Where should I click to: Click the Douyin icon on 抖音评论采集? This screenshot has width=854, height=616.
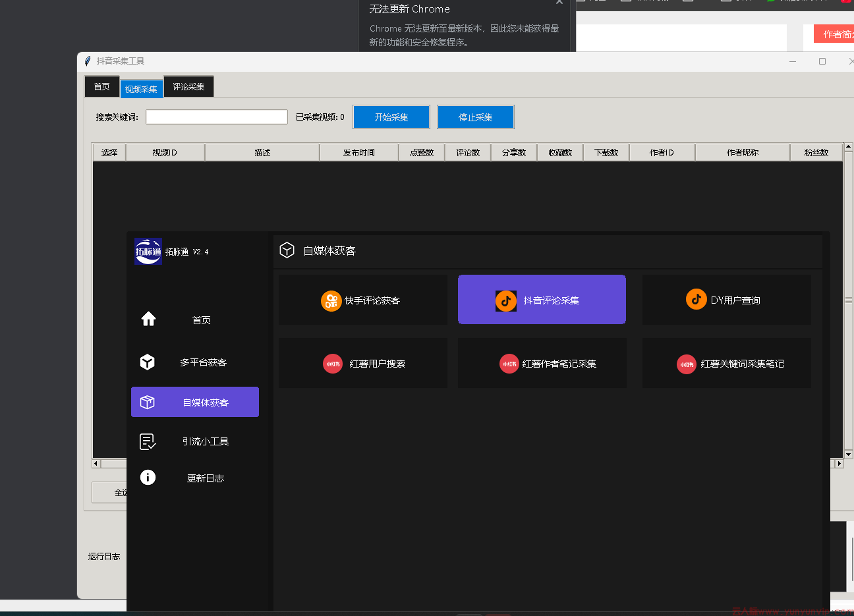(x=506, y=300)
